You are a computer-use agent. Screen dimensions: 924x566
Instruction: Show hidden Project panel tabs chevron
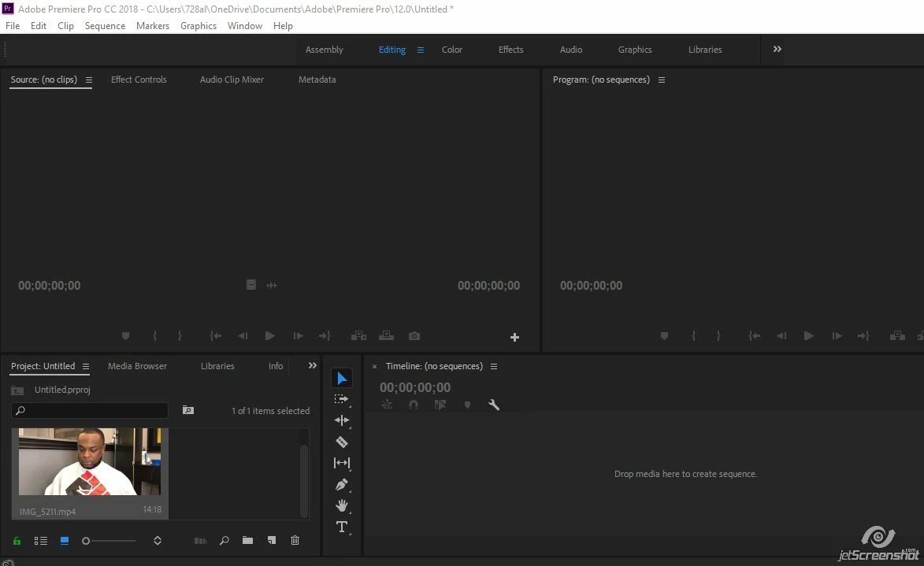[312, 366]
